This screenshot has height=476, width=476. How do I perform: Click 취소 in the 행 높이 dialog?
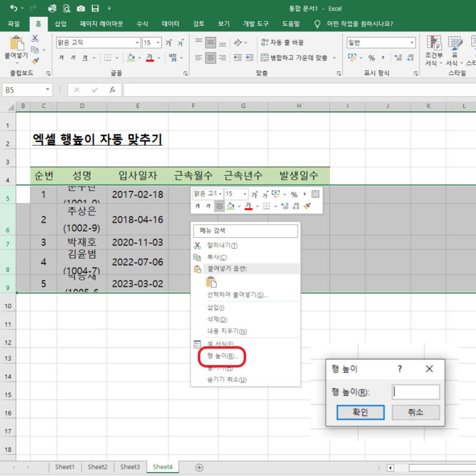415,412
